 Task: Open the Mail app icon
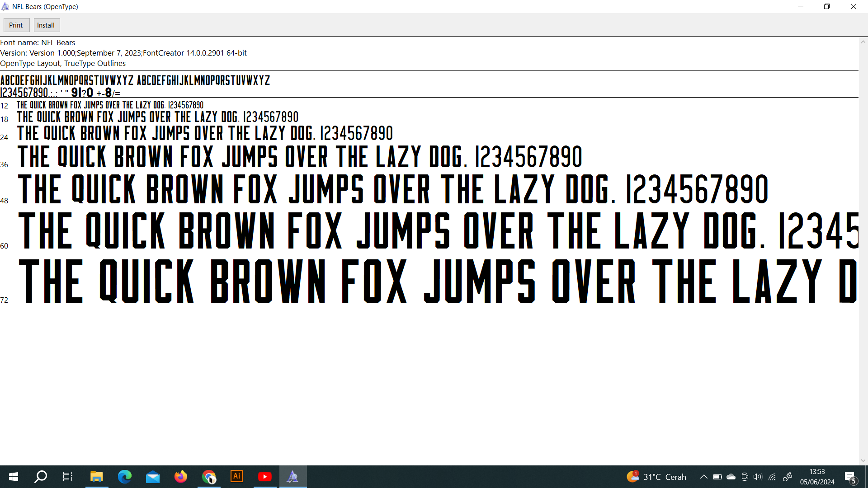pos(153,477)
